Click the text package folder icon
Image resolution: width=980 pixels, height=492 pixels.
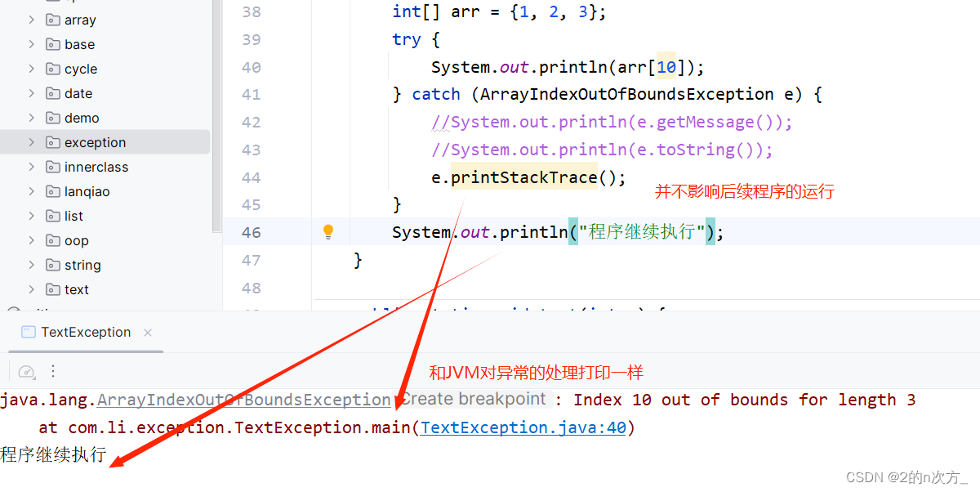(x=53, y=289)
